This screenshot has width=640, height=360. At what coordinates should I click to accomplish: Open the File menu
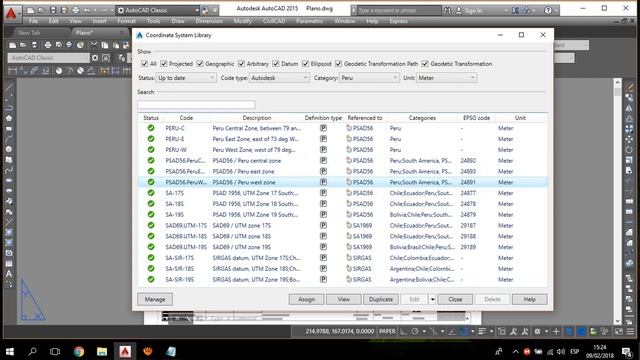point(33,21)
